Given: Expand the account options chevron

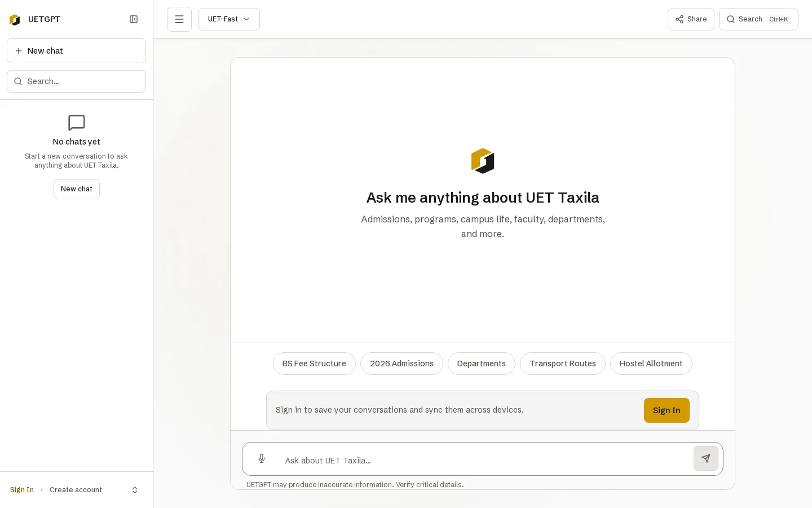Looking at the screenshot, I should coord(135,490).
